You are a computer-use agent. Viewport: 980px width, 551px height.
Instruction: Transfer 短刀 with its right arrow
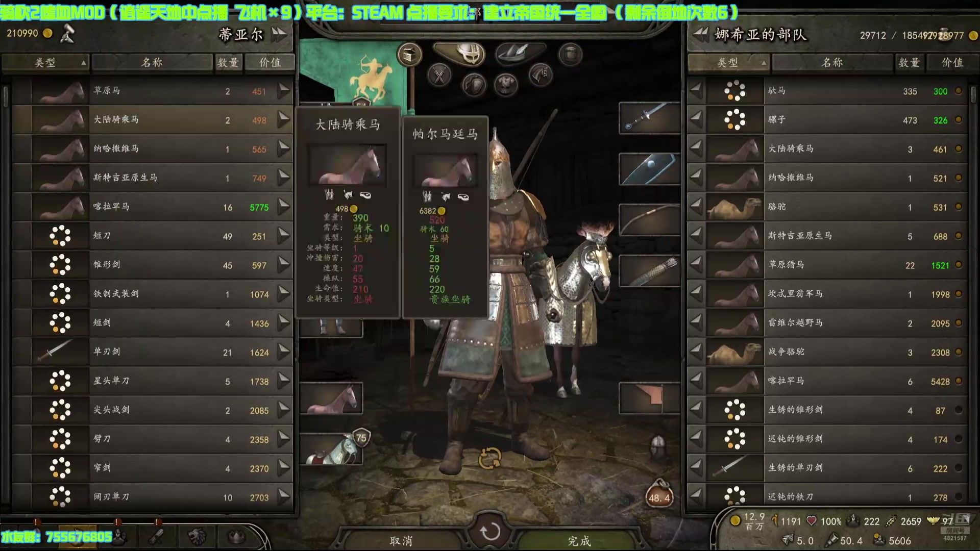click(x=284, y=236)
